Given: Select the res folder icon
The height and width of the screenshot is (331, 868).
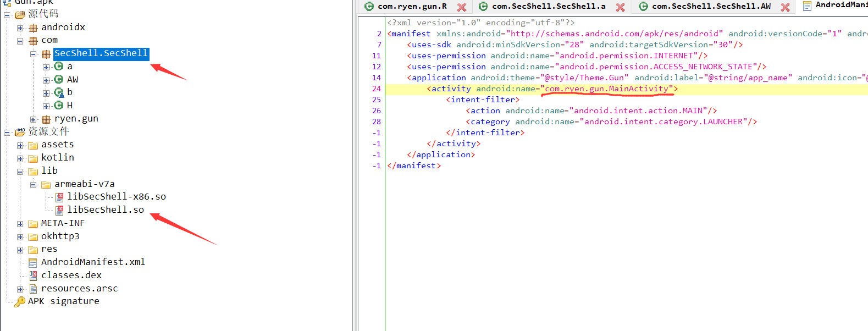Looking at the screenshot, I should [33, 250].
